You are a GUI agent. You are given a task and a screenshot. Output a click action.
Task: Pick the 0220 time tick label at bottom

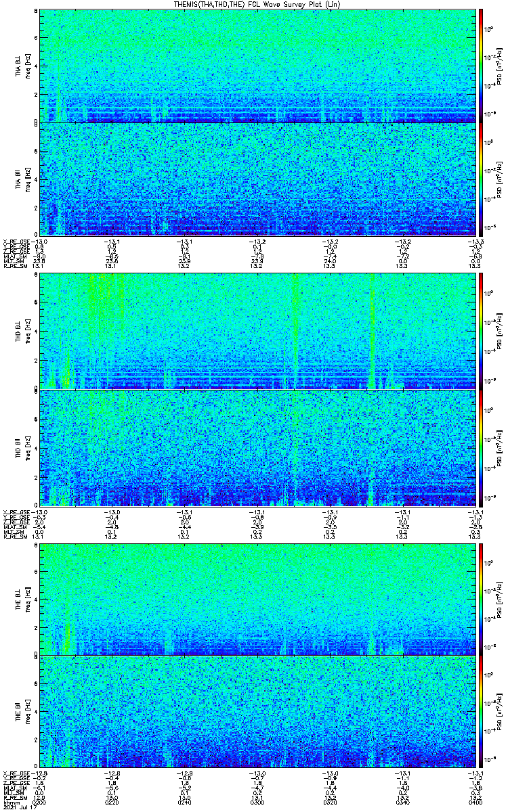(x=113, y=803)
